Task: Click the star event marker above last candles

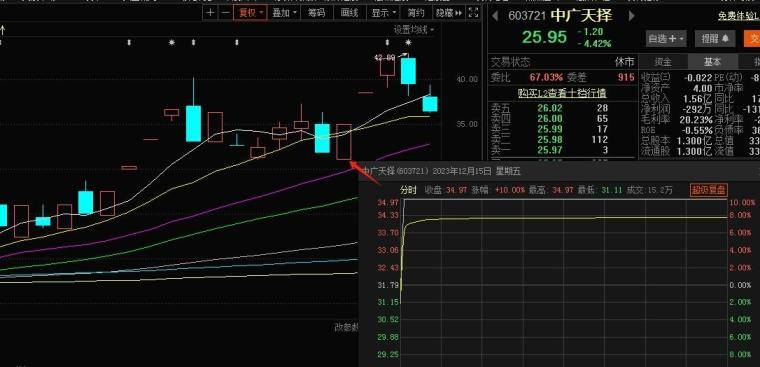Action: tap(408, 43)
